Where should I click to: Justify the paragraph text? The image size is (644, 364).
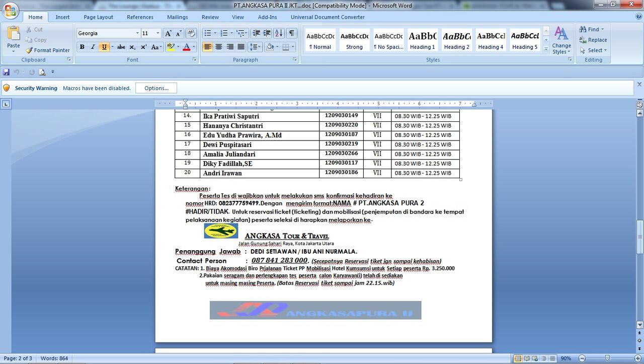(241, 47)
